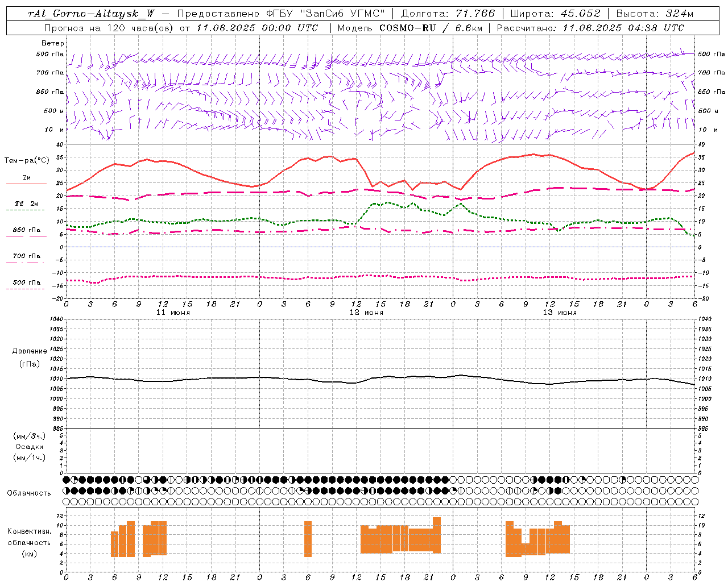Viewport: 728px width, 582px height.
Task: Click the solid line sample under 2м legend
Action: [26, 184]
